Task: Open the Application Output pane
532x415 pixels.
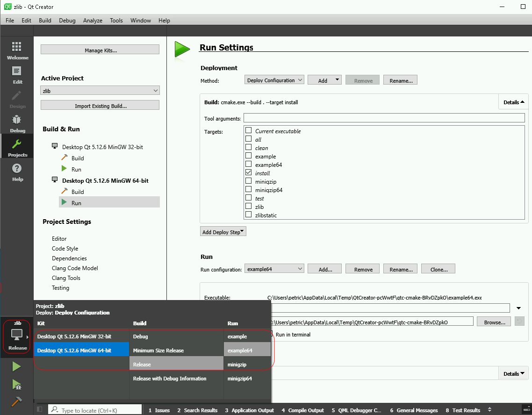Action: [x=249, y=410]
